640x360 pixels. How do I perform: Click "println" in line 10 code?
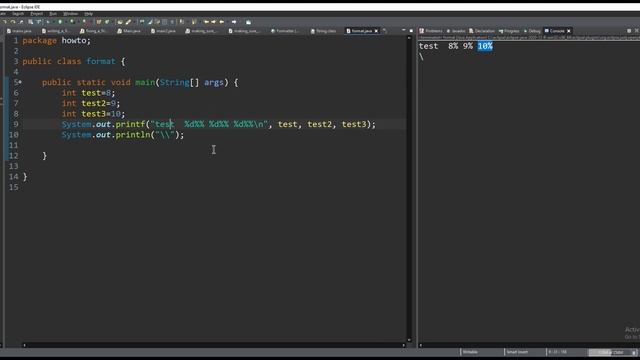click(x=133, y=135)
